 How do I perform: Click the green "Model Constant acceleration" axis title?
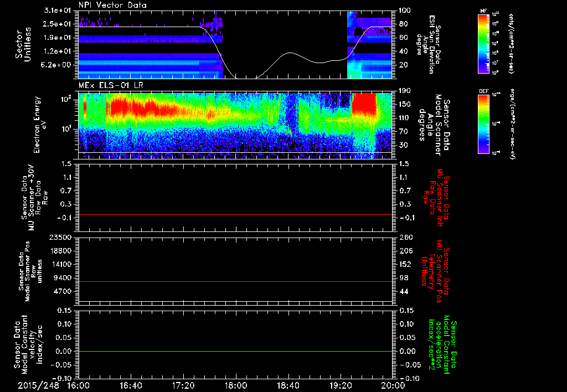pyautogui.click(x=442, y=343)
